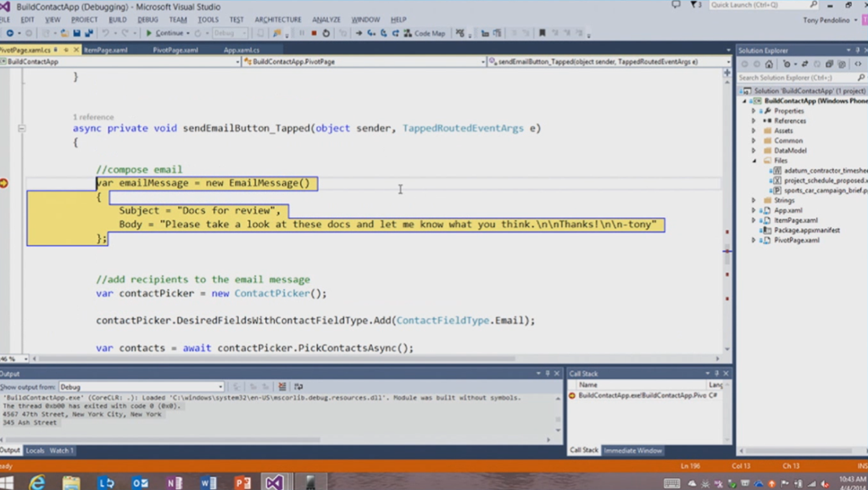Screen dimensions: 868x490
Task: Click Sync with Active Document icon
Action: pyautogui.click(x=804, y=64)
